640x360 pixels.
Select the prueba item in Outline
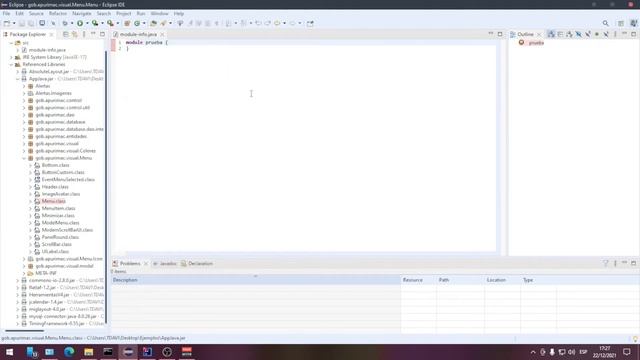tap(536, 43)
